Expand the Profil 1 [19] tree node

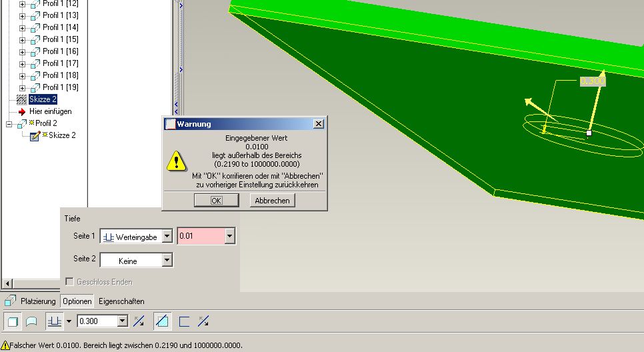pos(22,88)
